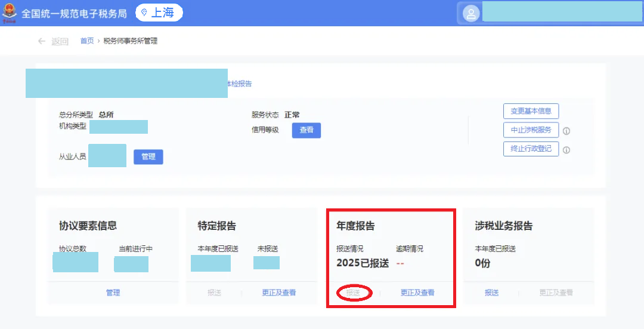Open 更正及查看 under 特定报告

[x=278, y=293]
